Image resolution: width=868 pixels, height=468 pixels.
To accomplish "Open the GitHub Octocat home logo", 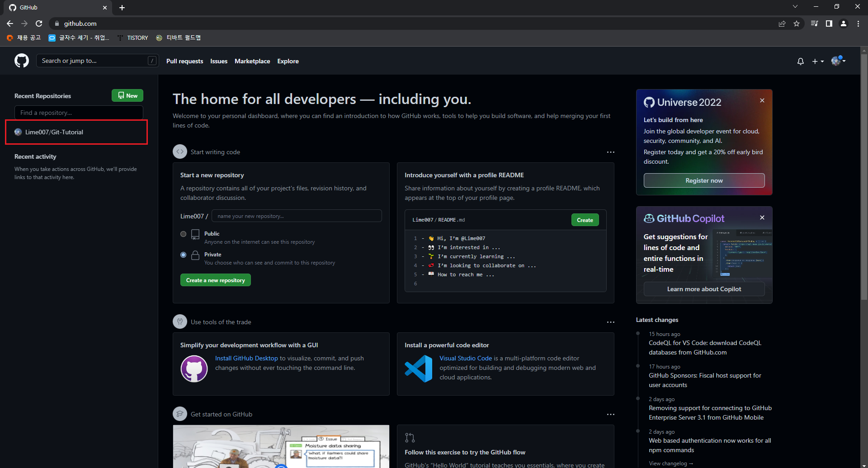I will (22, 61).
